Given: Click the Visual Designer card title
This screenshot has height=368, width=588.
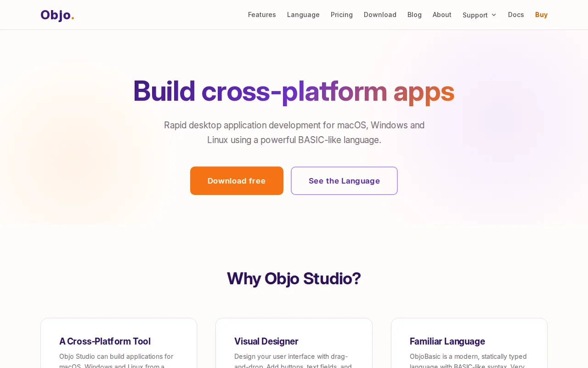Looking at the screenshot, I should click(266, 341).
